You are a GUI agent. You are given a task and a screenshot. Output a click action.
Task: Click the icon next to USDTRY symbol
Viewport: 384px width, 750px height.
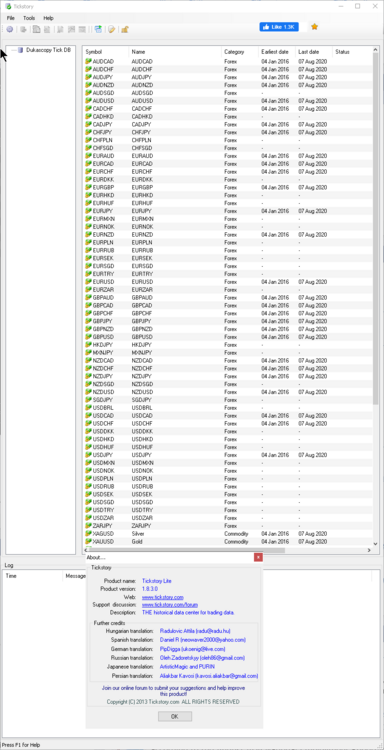click(x=88, y=510)
